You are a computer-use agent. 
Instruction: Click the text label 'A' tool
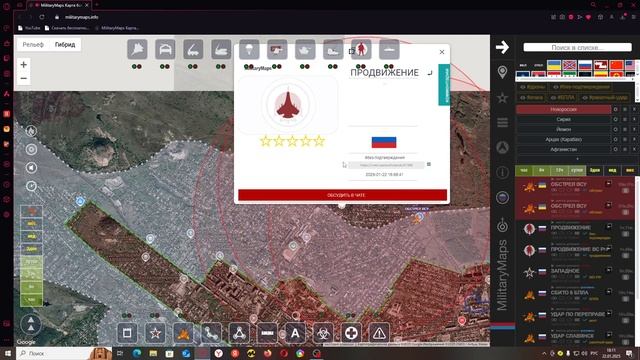coord(295,333)
